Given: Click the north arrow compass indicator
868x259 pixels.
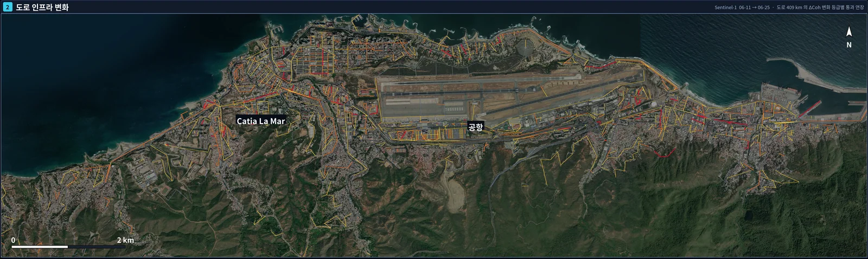Looking at the screenshot, I should point(849,37).
